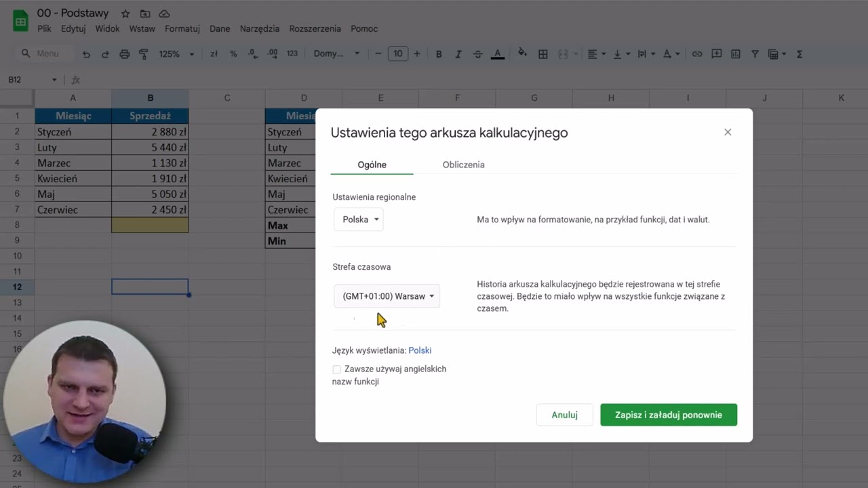Image resolution: width=868 pixels, height=488 pixels.
Task: Activate the paint format tool
Action: tap(143, 54)
